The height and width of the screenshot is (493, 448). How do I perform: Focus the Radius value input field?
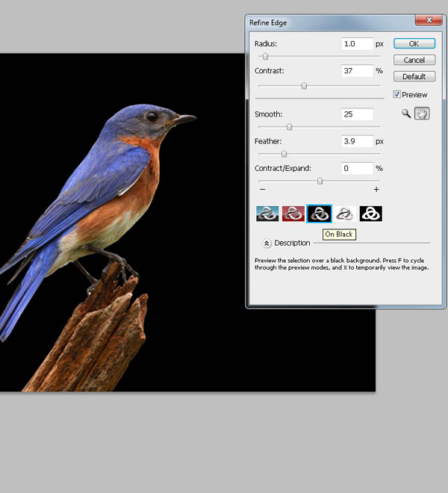click(x=357, y=44)
